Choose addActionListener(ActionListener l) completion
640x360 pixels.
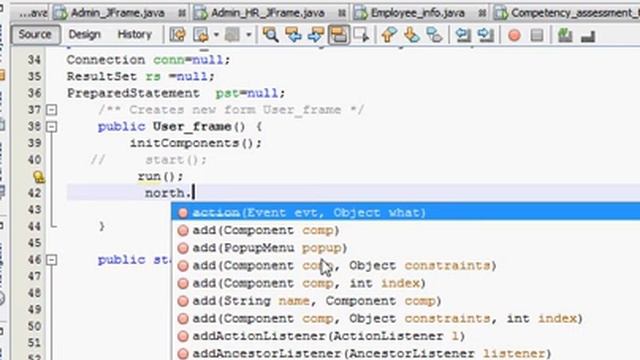click(406, 336)
